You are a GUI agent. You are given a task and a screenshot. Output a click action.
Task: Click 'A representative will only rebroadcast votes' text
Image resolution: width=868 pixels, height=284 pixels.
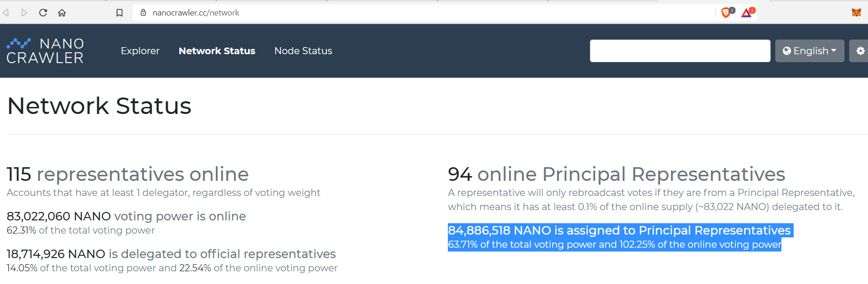coord(651,200)
